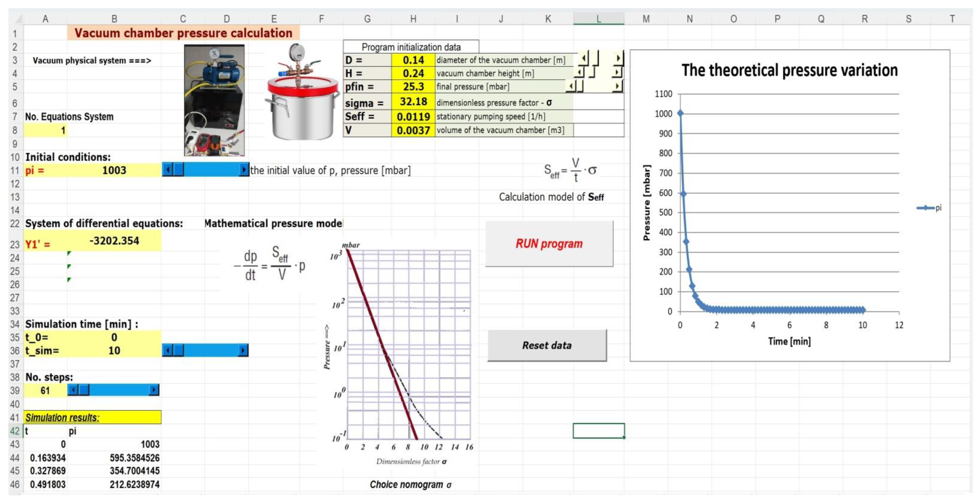This screenshot has width=980, height=504.
Task: Click the chart title text
Action: coord(789,70)
